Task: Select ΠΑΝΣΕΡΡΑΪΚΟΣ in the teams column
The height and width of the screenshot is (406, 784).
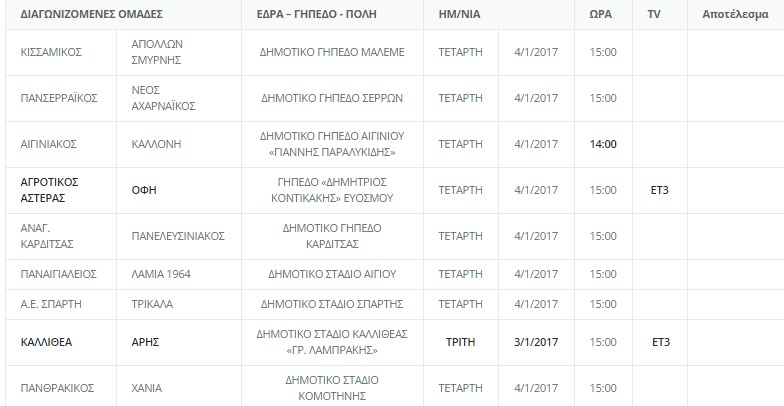Action: pos(59,98)
